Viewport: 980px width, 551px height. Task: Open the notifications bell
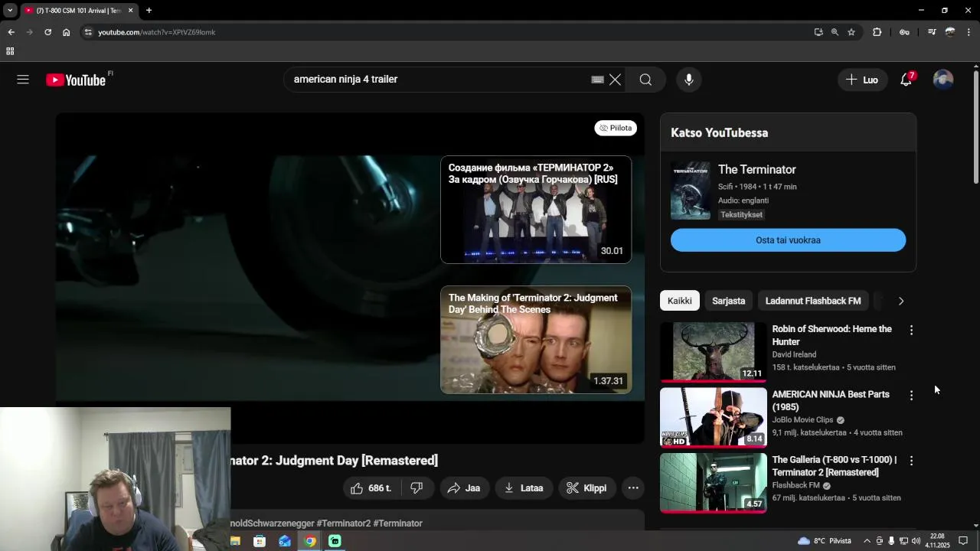[x=906, y=80]
